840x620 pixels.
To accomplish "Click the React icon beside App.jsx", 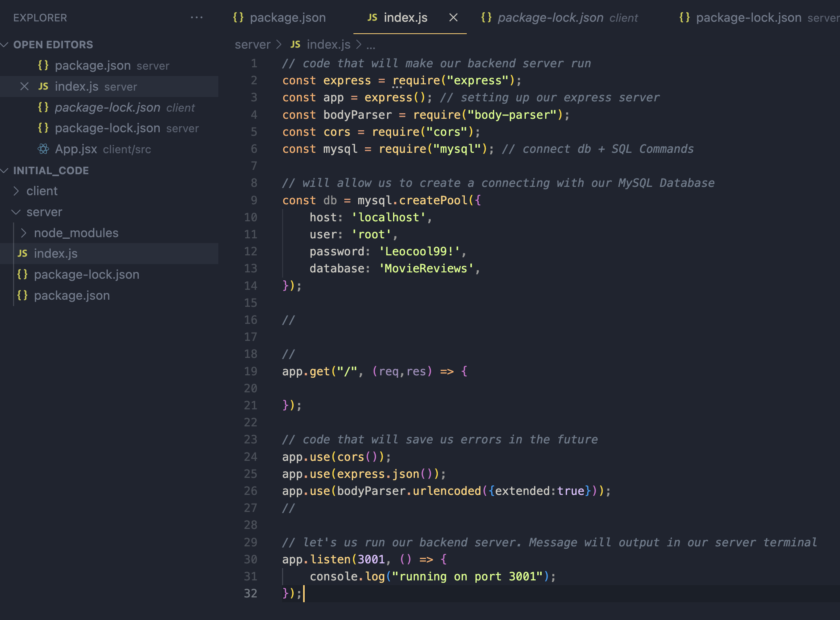I will 43,149.
